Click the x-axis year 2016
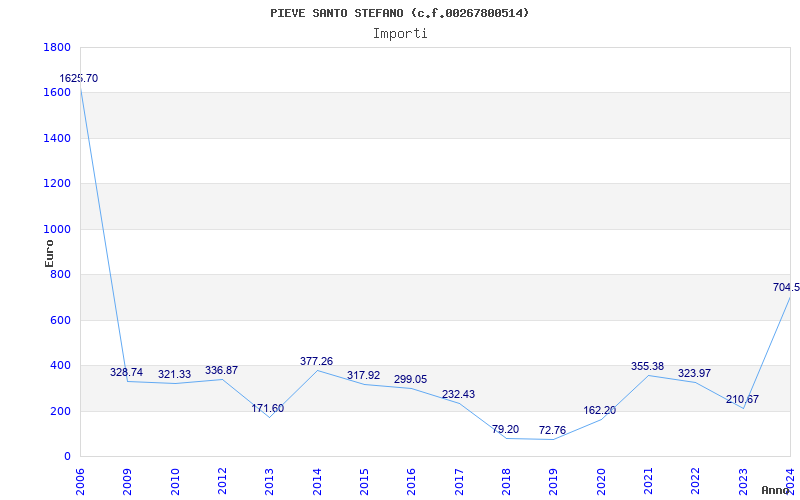This screenshot has height=500, width=800. coord(412,482)
